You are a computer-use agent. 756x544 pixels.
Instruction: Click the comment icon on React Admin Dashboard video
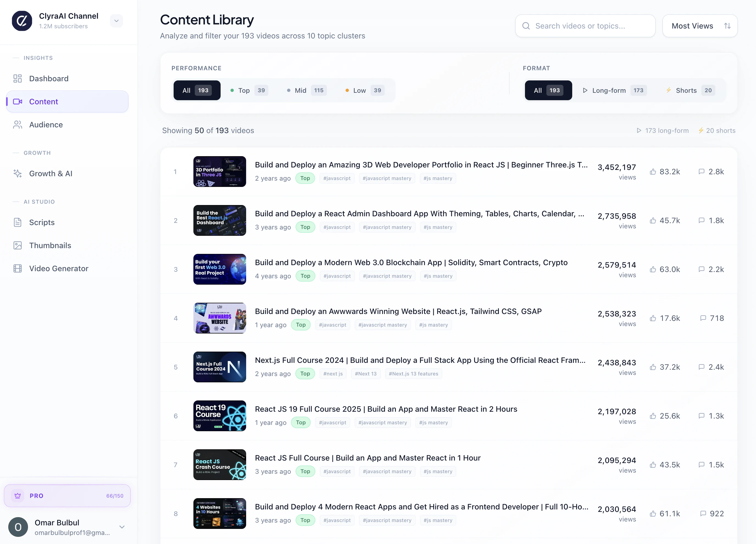pyautogui.click(x=701, y=220)
